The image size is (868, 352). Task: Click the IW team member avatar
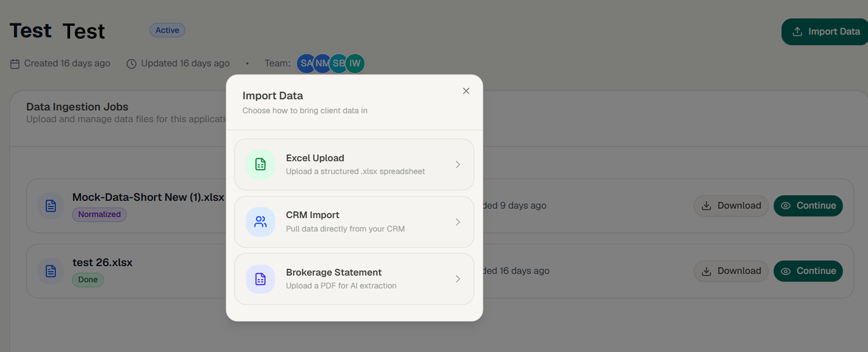tap(355, 63)
